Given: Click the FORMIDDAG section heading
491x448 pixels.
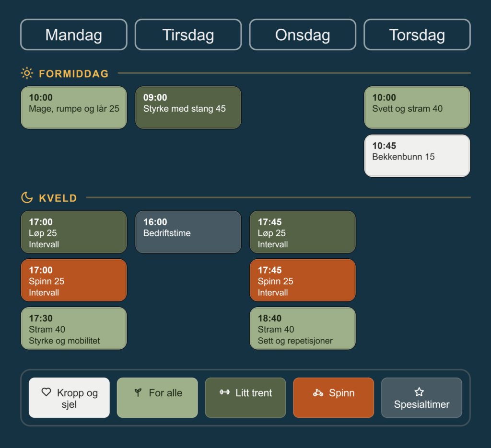Looking at the screenshot, I should pyautogui.click(x=73, y=74).
